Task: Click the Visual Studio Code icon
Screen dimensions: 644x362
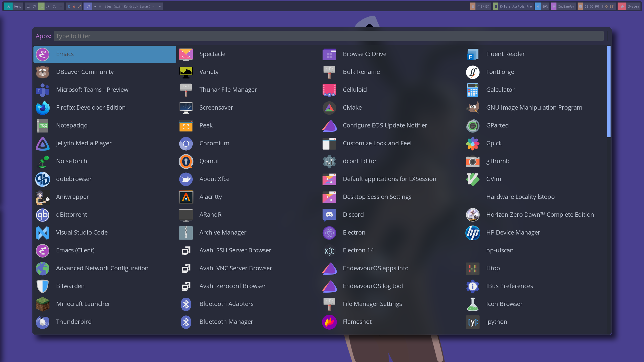Action: [x=43, y=233]
